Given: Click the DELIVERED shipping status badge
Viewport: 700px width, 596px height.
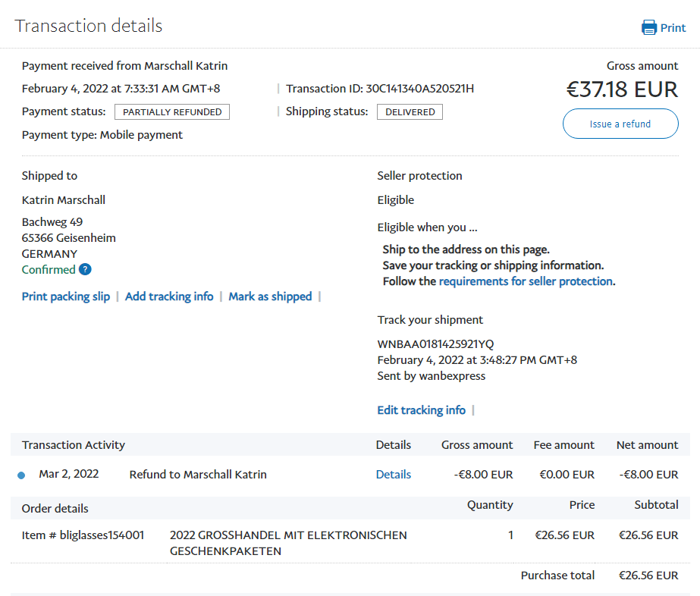Looking at the screenshot, I should coord(410,112).
